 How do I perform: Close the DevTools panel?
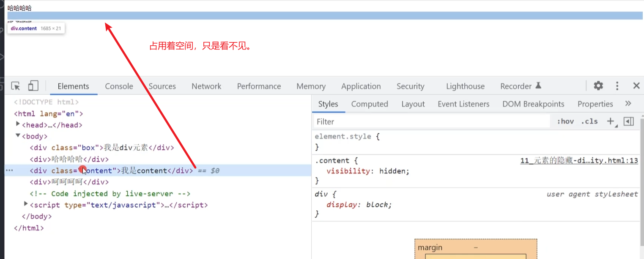click(x=636, y=86)
